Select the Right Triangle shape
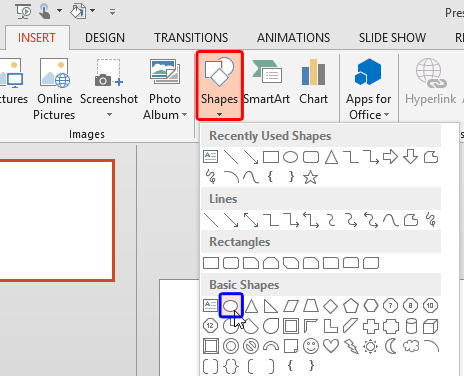The image size is (464, 376). [x=271, y=306]
